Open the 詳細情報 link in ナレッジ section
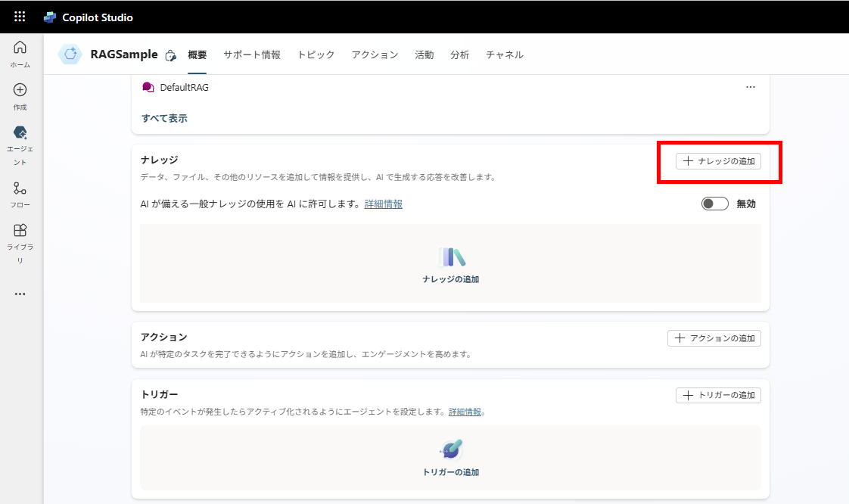 (383, 204)
